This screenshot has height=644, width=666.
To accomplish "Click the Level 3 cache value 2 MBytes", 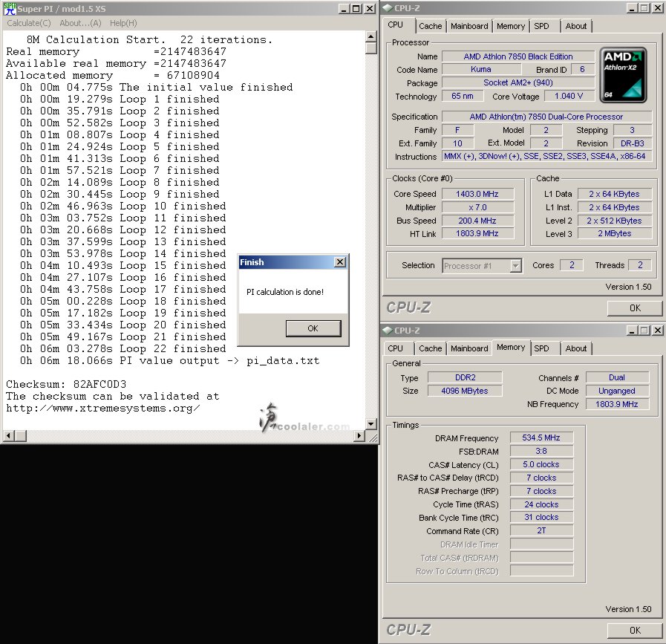I will [x=614, y=233].
